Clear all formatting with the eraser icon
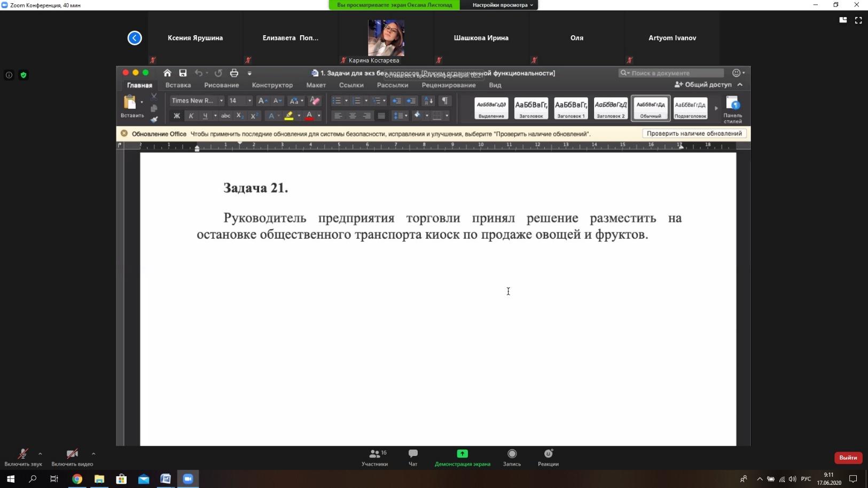Image resolution: width=868 pixels, height=488 pixels. coord(315,101)
